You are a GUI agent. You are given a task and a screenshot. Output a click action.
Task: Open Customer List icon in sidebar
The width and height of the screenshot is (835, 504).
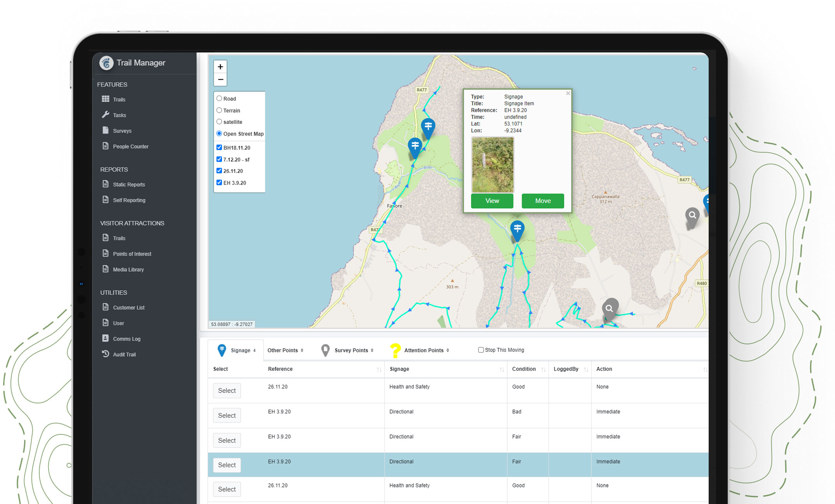click(x=105, y=307)
